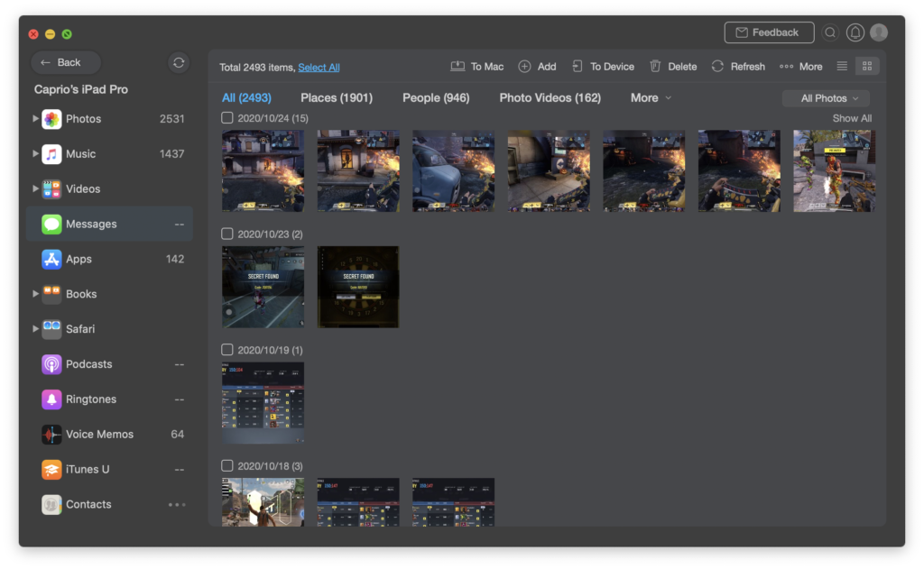The height and width of the screenshot is (569, 924).
Task: Open the Podcasts icon
Action: [x=51, y=364]
